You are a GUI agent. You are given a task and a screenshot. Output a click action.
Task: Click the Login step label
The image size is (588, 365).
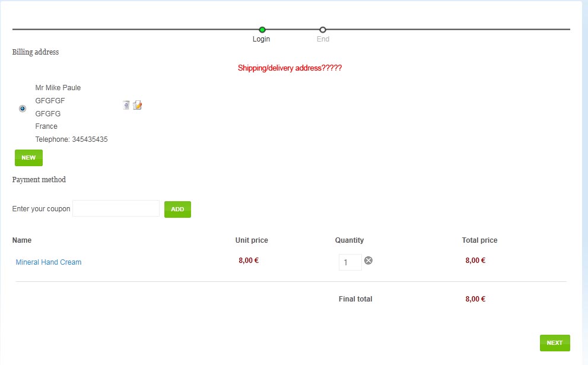point(261,39)
